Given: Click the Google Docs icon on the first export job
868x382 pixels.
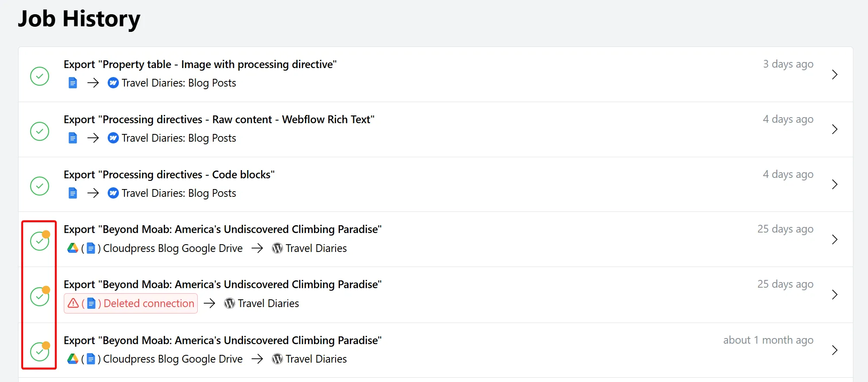Looking at the screenshot, I should point(72,83).
